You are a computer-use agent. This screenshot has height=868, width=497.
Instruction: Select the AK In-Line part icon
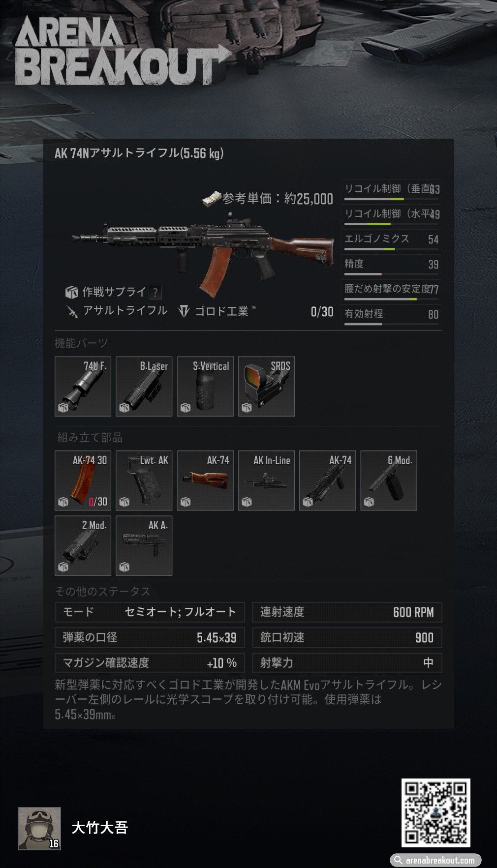tap(266, 480)
